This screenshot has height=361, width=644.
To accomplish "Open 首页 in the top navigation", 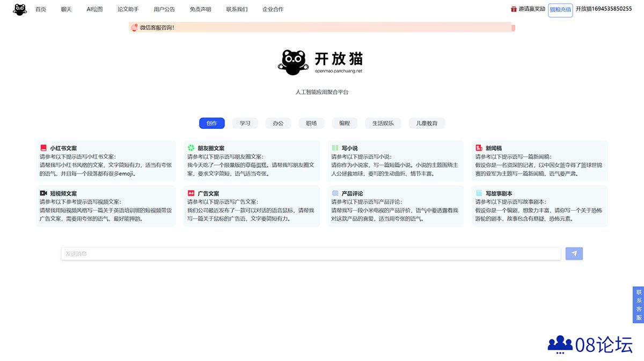I will click(x=41, y=9).
